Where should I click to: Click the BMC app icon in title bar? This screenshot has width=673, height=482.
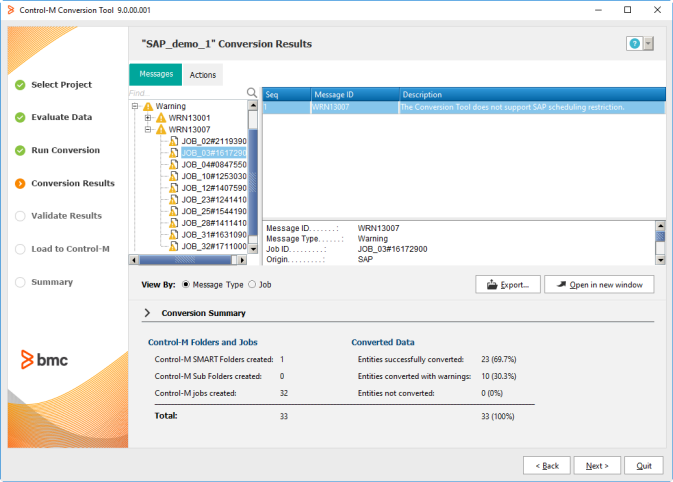tap(11, 10)
